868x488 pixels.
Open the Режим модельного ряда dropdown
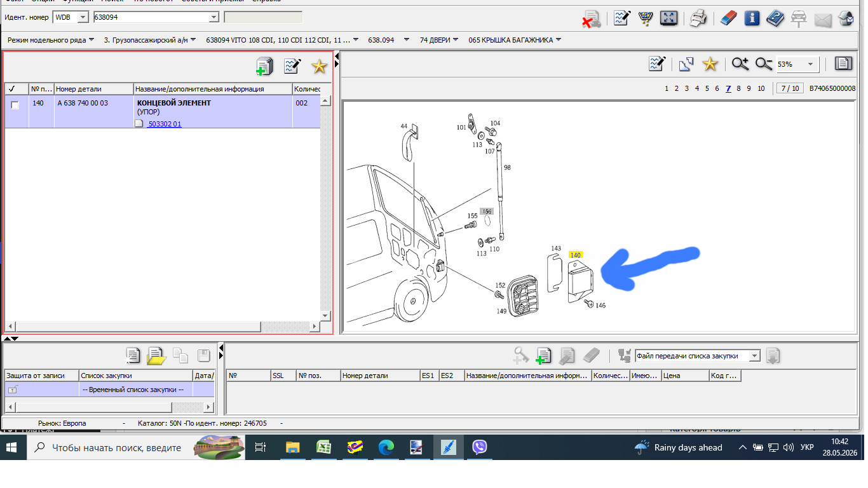pyautogui.click(x=51, y=40)
